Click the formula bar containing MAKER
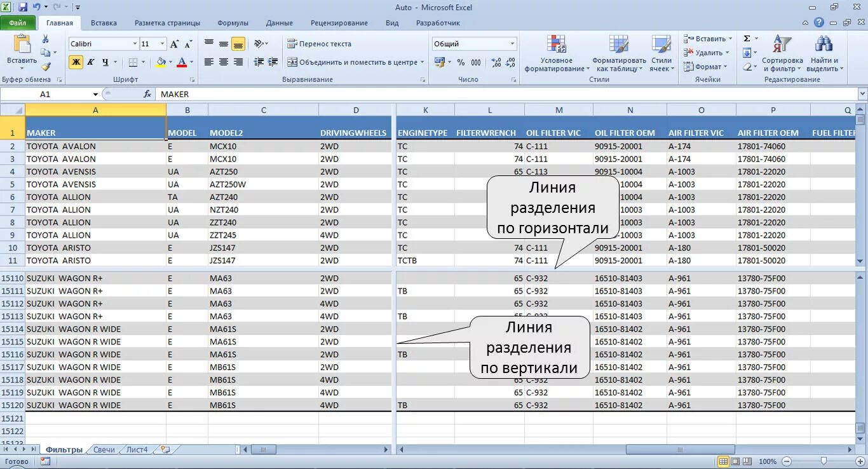The height and width of the screenshot is (469, 868). point(505,94)
